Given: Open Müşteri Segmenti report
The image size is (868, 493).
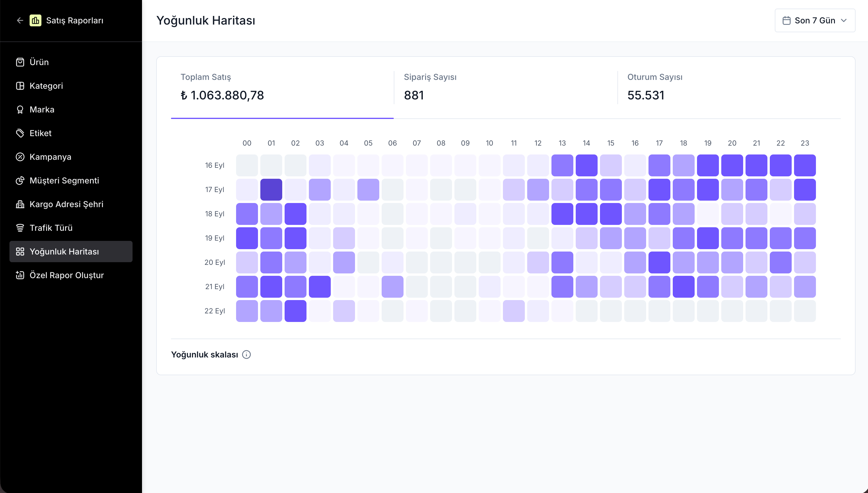Looking at the screenshot, I should [71, 181].
